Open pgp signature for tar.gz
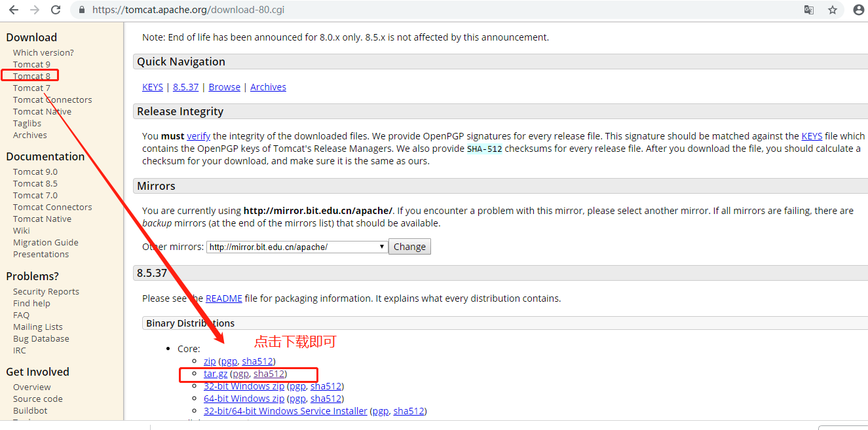This screenshot has width=868, height=430. (240, 374)
